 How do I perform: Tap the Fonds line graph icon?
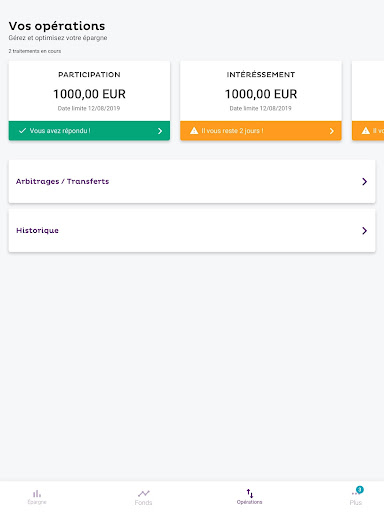[144, 493]
